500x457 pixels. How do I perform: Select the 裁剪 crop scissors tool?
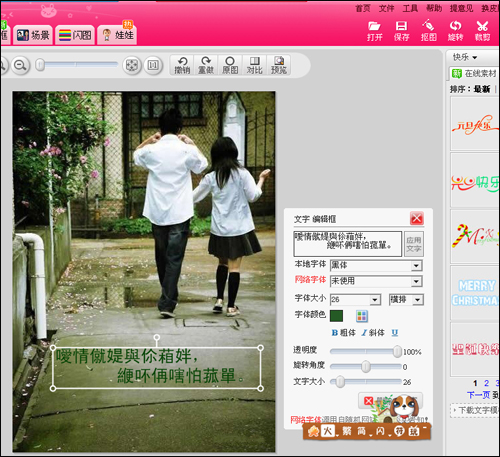click(x=482, y=31)
